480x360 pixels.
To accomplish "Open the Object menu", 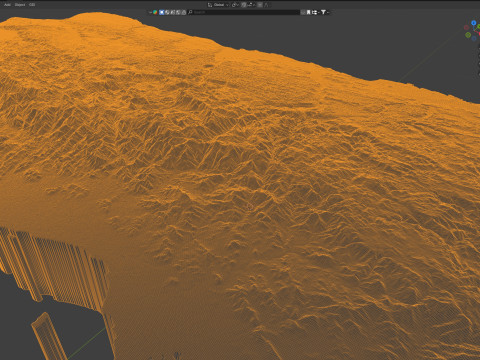I will pos(20,5).
